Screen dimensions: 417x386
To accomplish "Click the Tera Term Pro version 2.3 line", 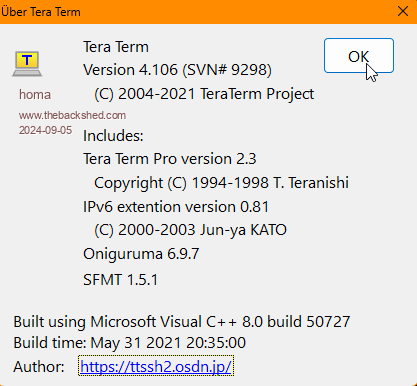I will coord(170,159).
